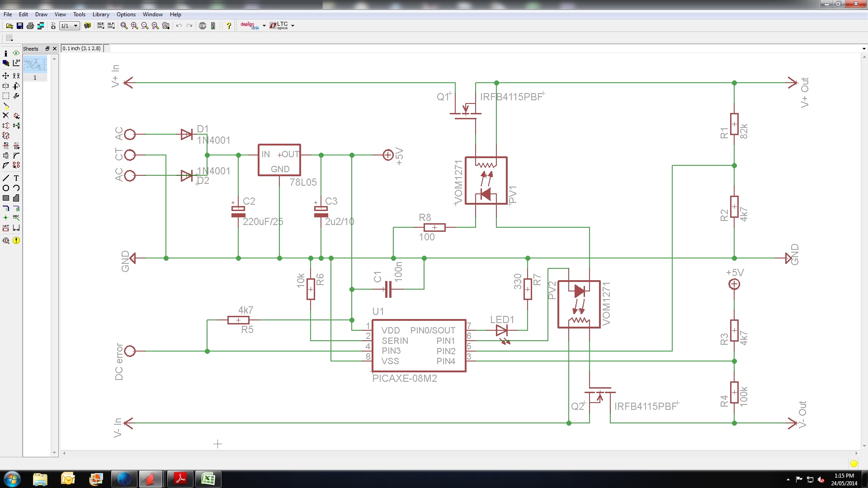
Task: Open the LTC spice dropdown arrow
Action: (x=293, y=26)
